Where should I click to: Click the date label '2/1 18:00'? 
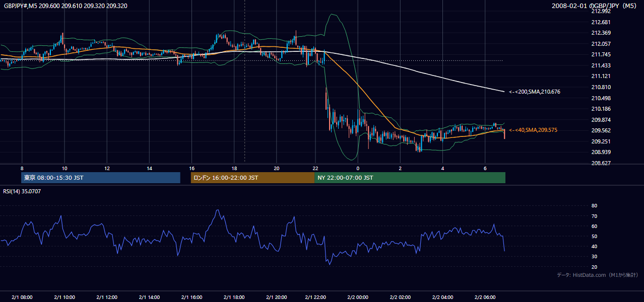[x=234, y=297]
